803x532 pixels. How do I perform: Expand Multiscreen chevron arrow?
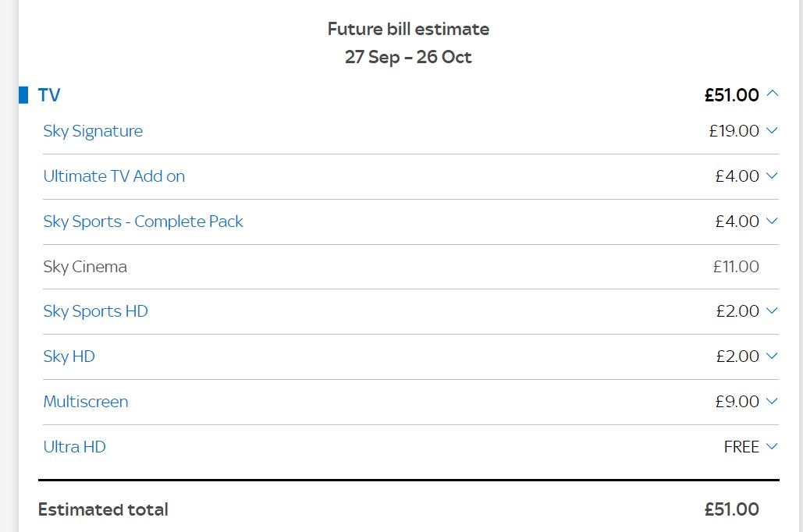[772, 401]
